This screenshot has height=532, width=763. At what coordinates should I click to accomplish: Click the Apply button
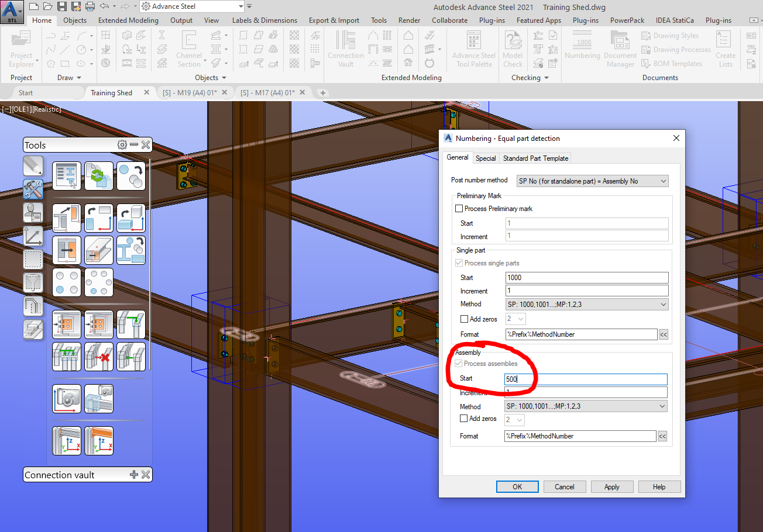click(612, 486)
